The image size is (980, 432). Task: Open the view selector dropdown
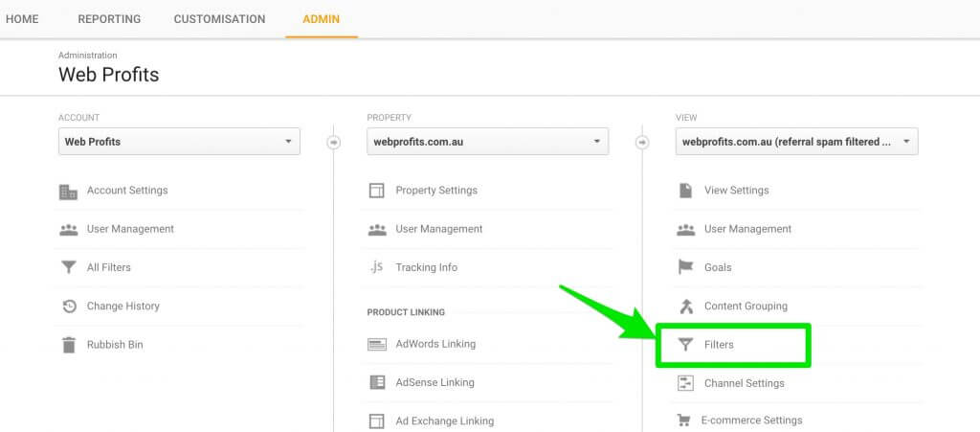(x=797, y=142)
